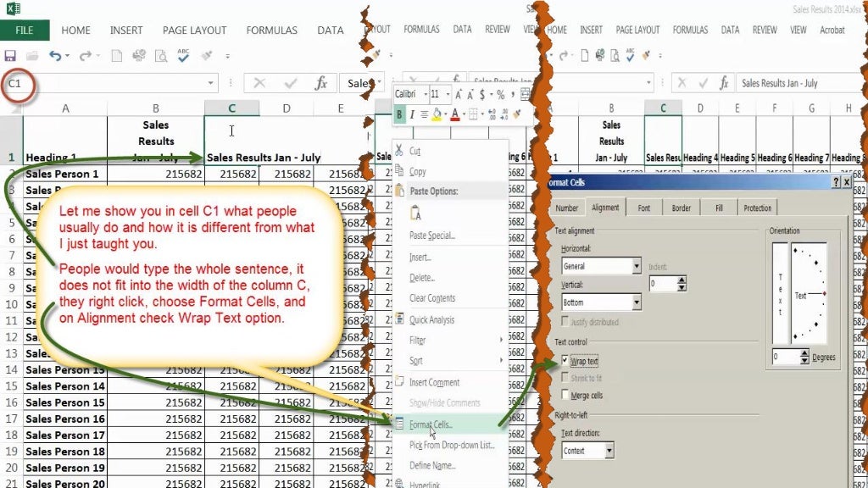This screenshot has width=868, height=488.
Task: Enable Shrink to fit checkbox
Action: (565, 377)
